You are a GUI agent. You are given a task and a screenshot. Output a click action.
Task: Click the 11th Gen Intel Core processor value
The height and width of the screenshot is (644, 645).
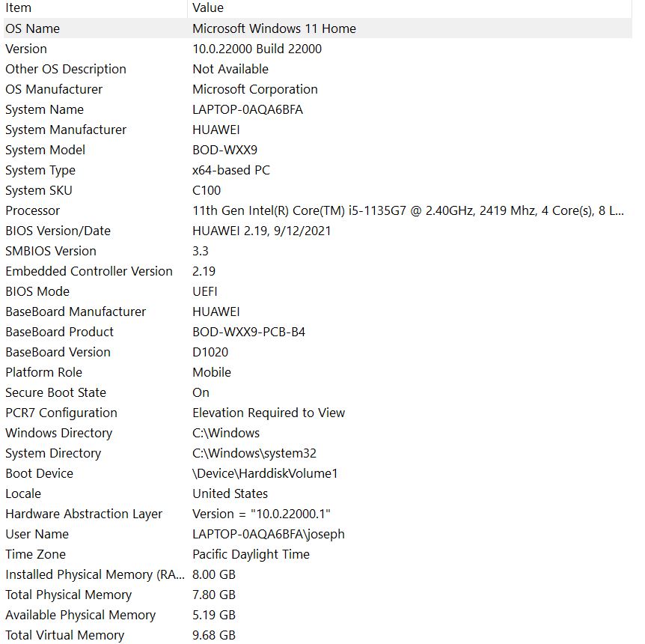pos(408,210)
